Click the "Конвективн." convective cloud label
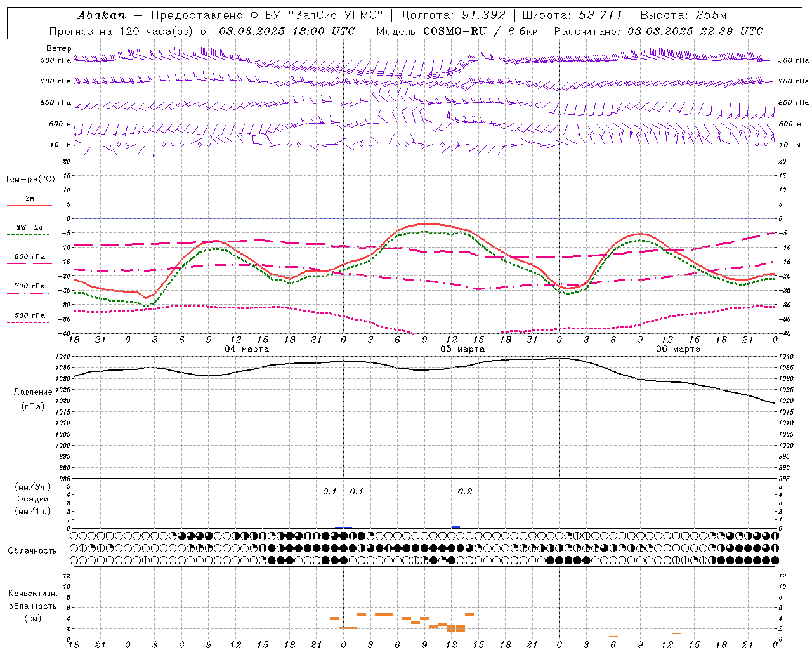 tap(33, 594)
